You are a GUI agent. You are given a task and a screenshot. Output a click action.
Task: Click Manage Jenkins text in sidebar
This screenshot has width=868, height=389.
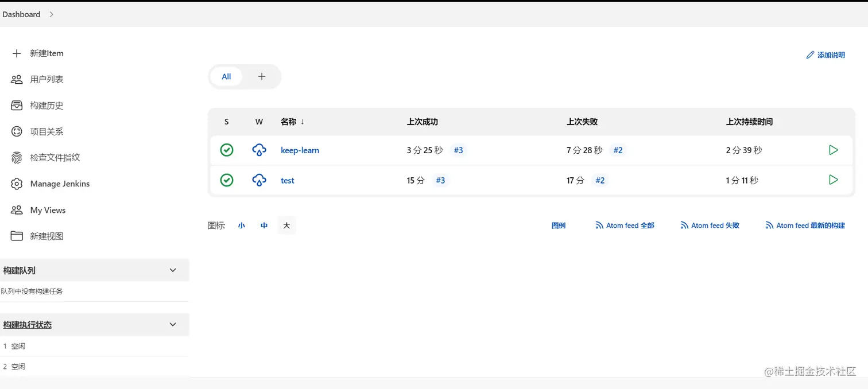point(60,184)
